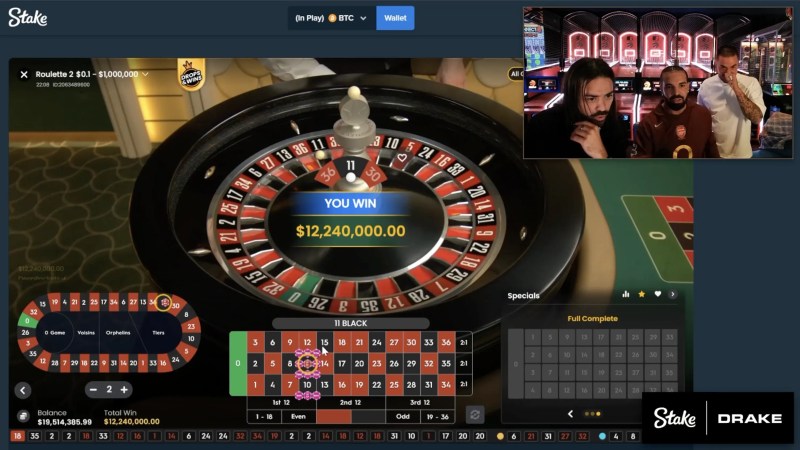Bet on the red color diamond

click(334, 417)
